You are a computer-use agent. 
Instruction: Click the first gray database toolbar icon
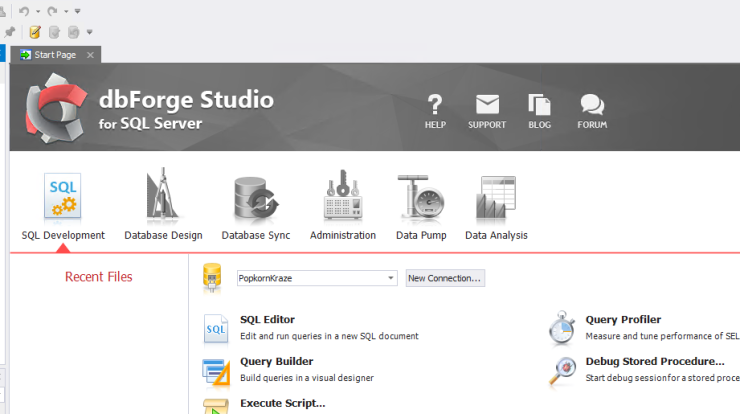point(54,32)
